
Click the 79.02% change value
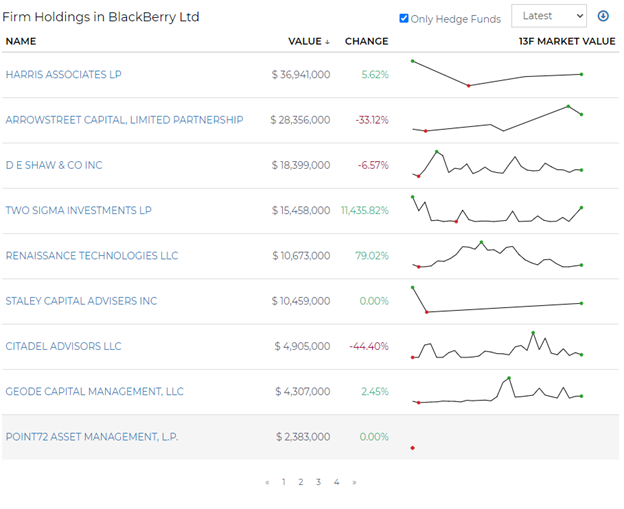pos(372,255)
